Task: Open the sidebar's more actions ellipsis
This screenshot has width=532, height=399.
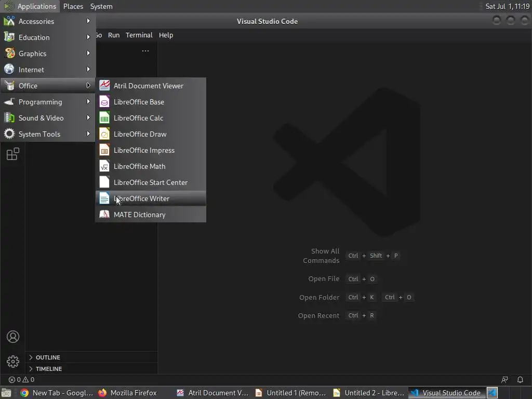Action: point(145,51)
